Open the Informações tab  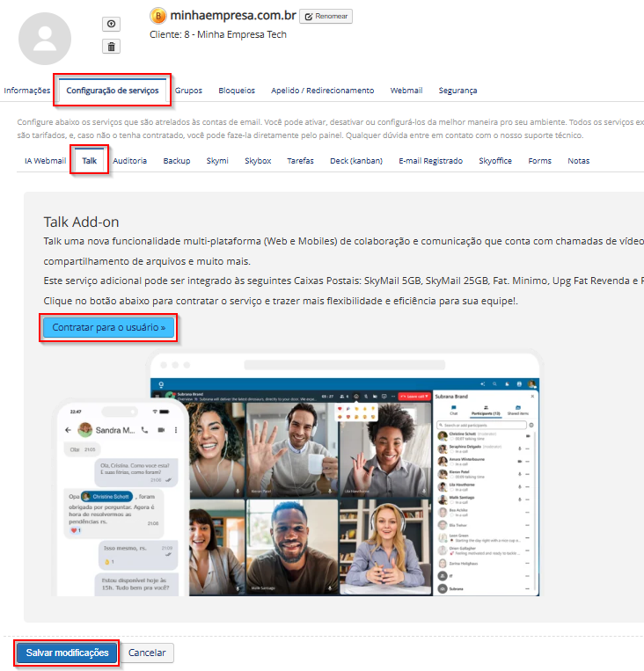(x=26, y=91)
